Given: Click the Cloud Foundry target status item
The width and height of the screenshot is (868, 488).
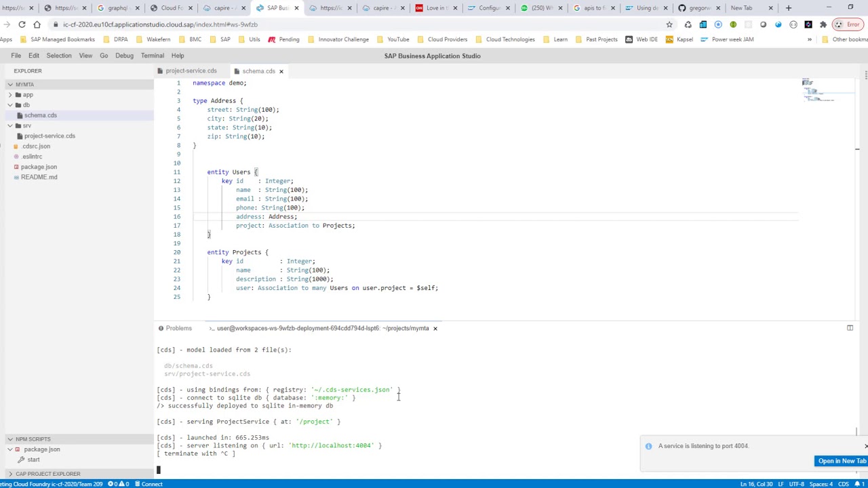Looking at the screenshot, I should (x=52, y=484).
